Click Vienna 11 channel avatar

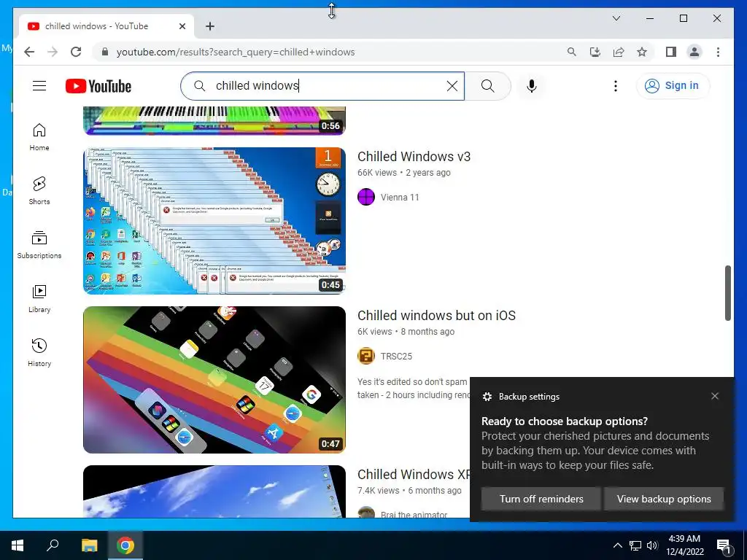click(366, 197)
